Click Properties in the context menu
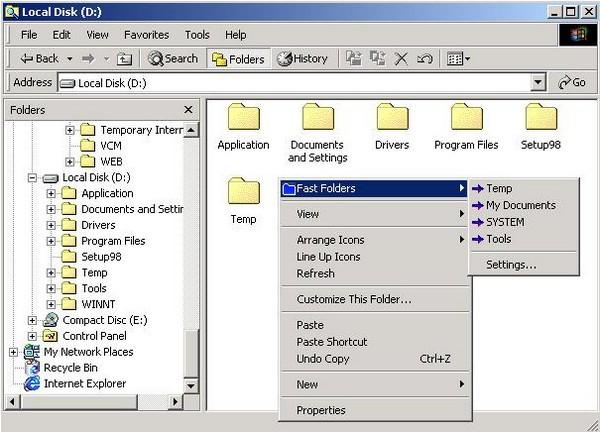Image resolution: width=600 pixels, height=432 pixels. coord(321,410)
